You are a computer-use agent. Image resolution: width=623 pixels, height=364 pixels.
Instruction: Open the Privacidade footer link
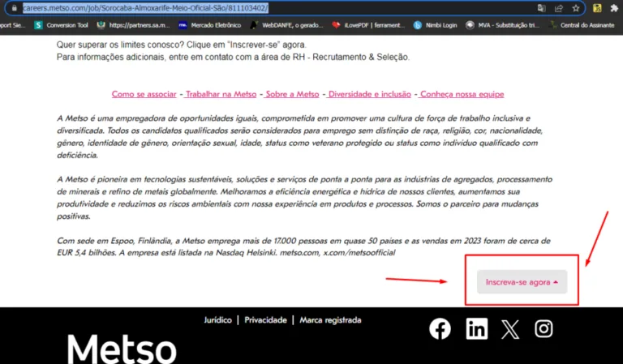265,320
